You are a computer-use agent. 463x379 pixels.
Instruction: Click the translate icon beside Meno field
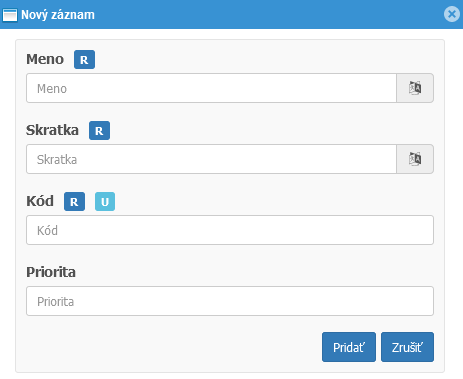(415, 88)
